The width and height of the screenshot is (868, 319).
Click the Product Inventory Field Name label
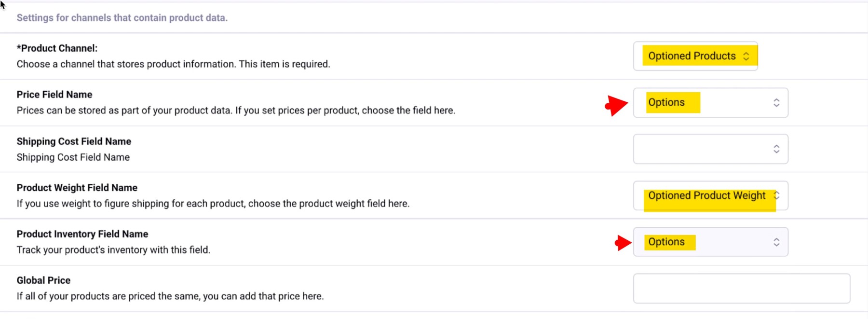point(82,234)
